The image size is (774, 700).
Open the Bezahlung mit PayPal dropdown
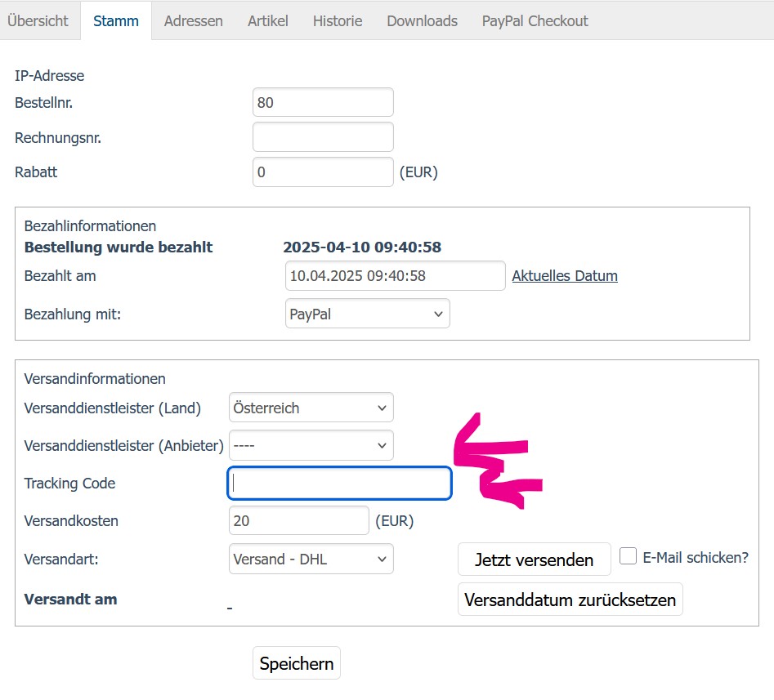click(367, 314)
